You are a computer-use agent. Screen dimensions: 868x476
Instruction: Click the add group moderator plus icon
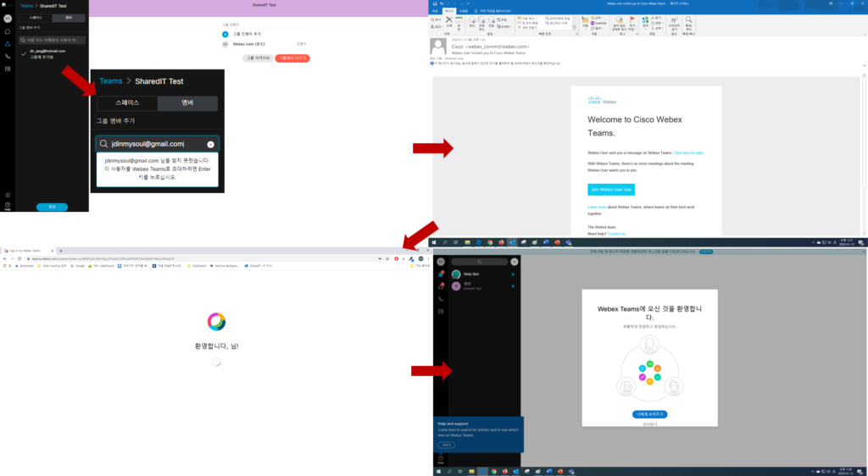pos(225,33)
